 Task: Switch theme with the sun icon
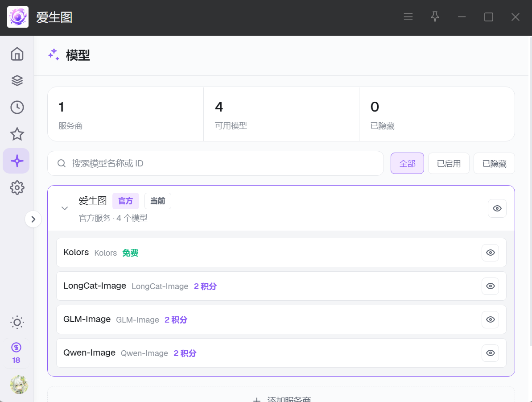point(17,322)
